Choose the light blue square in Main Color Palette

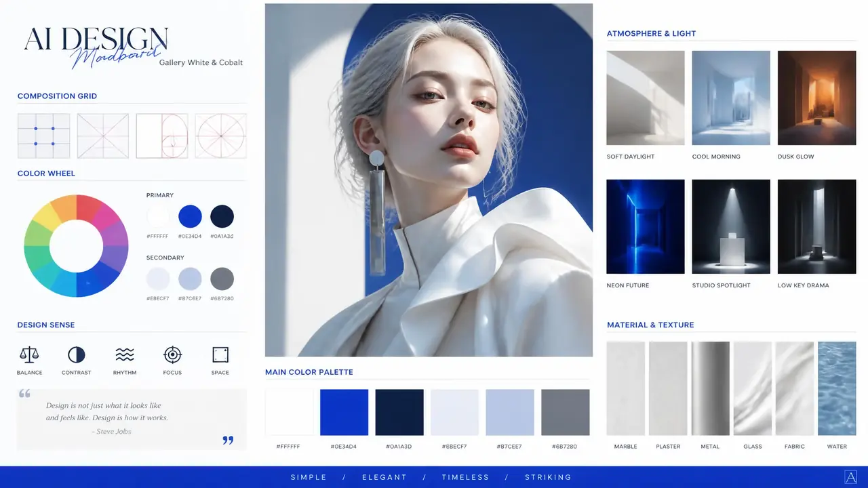pos(510,412)
